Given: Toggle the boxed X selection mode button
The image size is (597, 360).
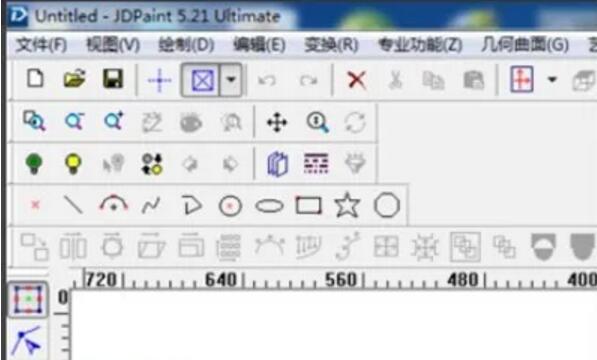Looking at the screenshot, I should pyautogui.click(x=201, y=80).
